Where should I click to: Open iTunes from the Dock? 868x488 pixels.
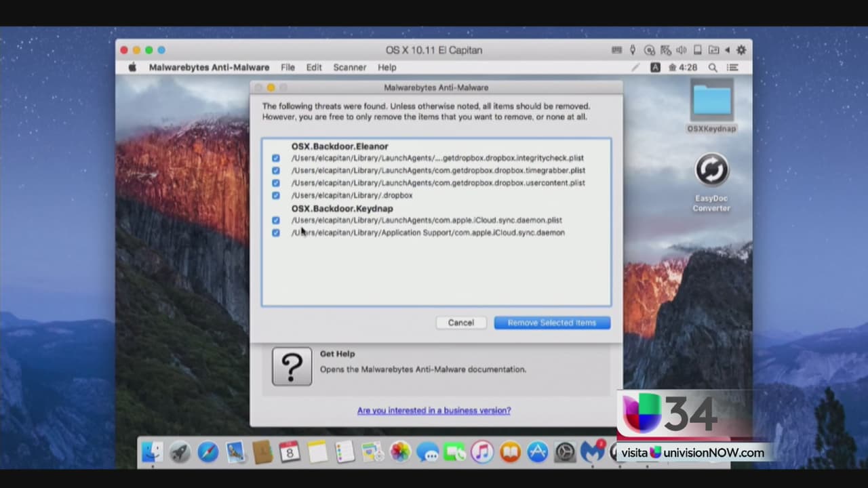[482, 452]
